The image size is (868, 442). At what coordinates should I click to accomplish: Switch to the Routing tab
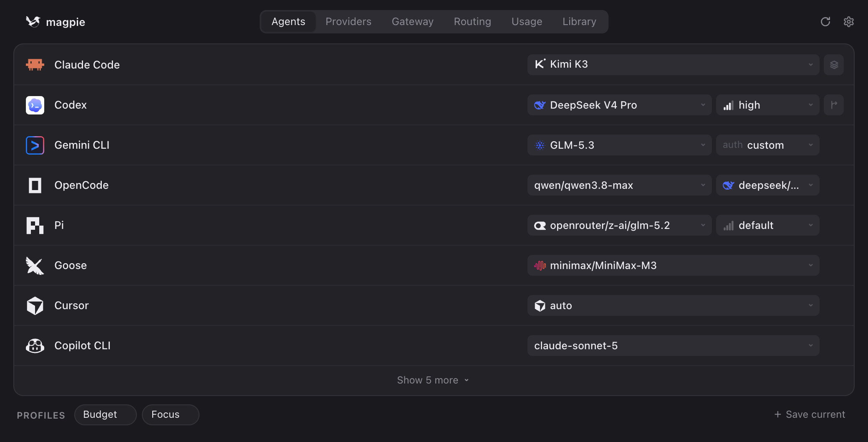pos(472,22)
